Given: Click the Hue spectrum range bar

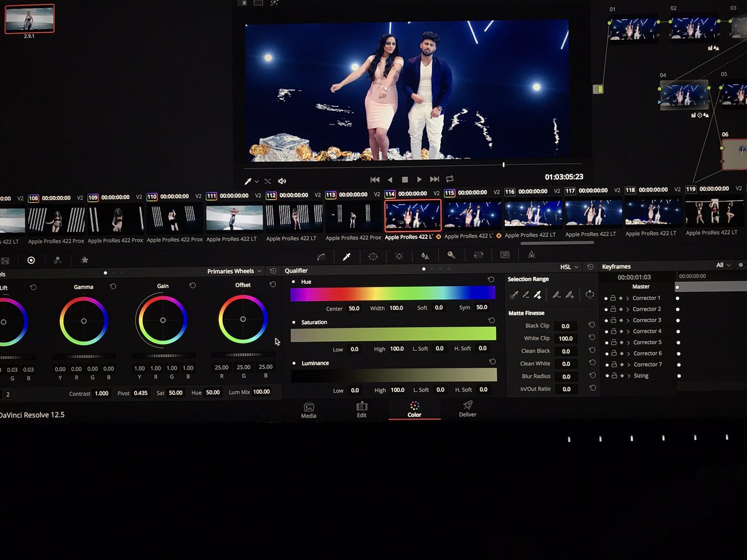Looking at the screenshot, I should (x=393, y=294).
